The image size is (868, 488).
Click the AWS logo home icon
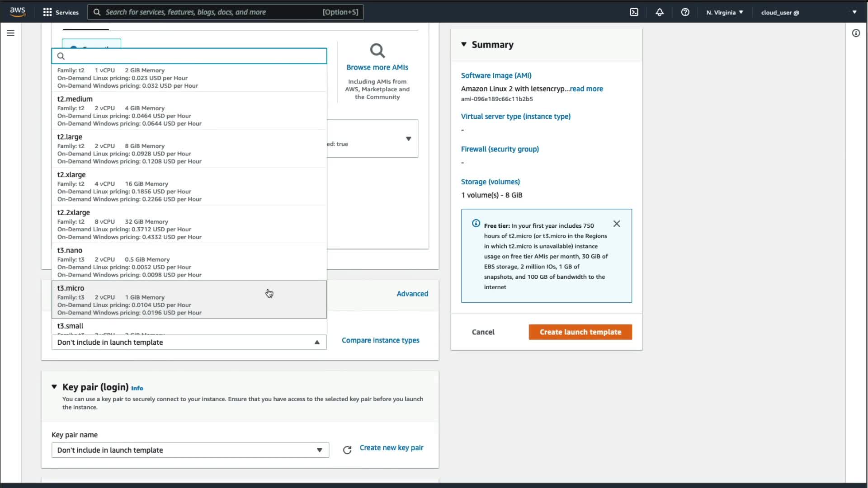18,12
